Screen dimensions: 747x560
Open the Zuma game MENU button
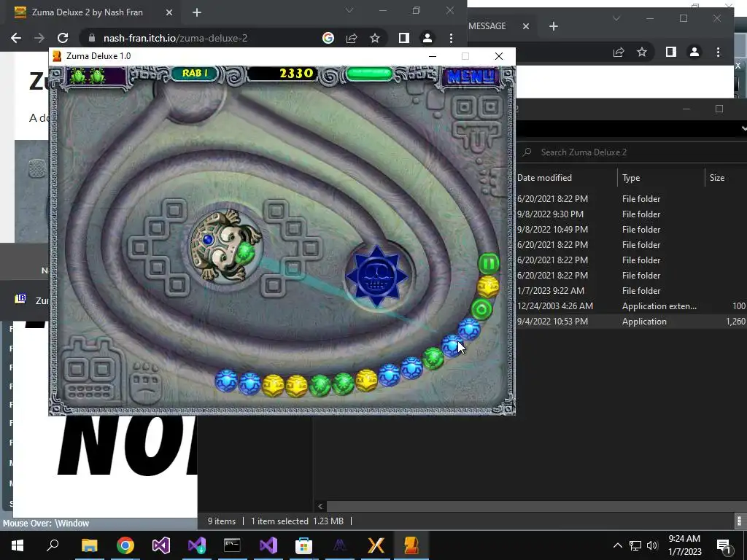pyautogui.click(x=471, y=76)
